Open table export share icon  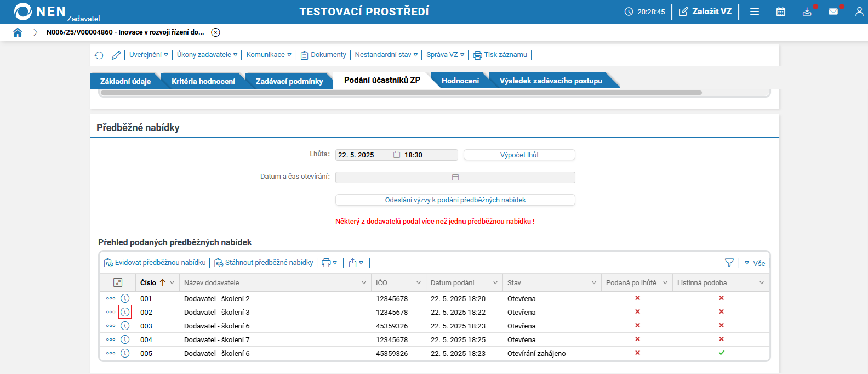356,263
